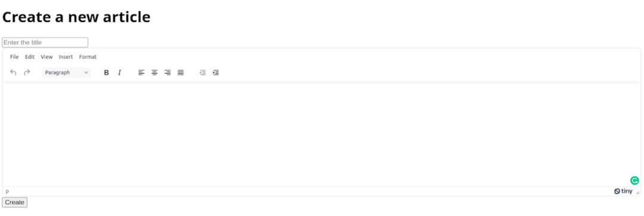
Task: Click the Create button
Action: (15, 202)
